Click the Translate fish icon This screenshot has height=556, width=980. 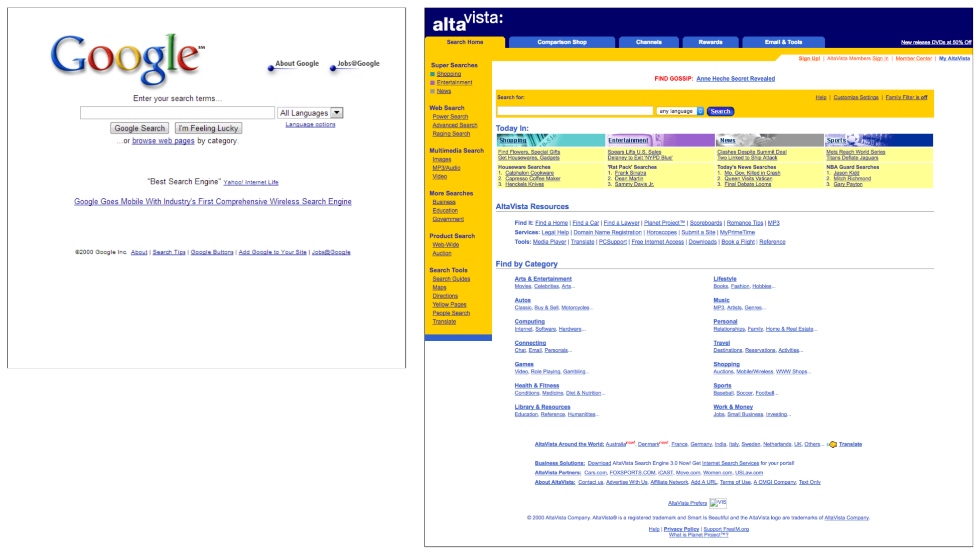tap(832, 445)
